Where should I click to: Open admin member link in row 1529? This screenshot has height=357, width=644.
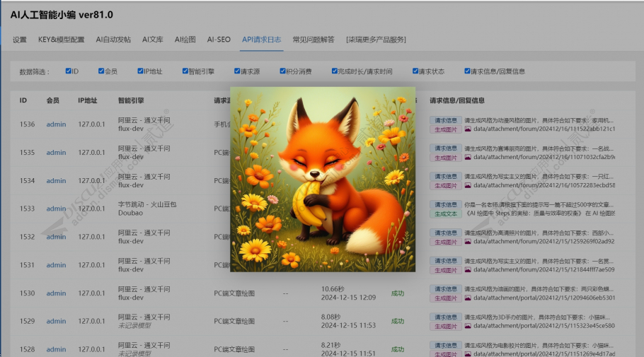pyautogui.click(x=57, y=321)
